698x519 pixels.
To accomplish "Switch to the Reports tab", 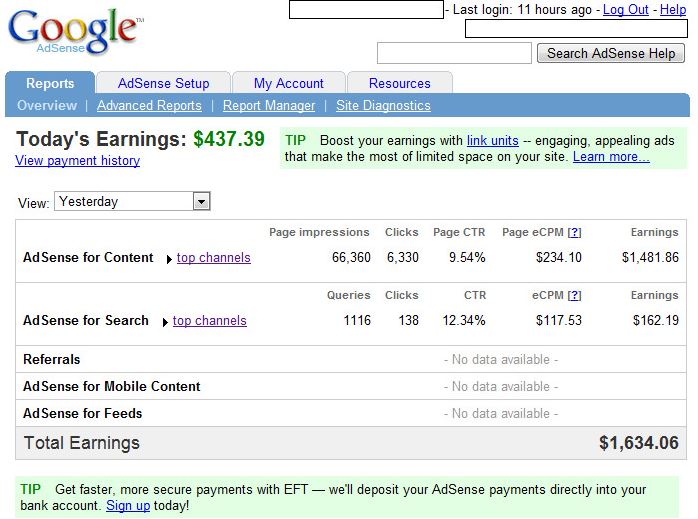I will (50, 83).
